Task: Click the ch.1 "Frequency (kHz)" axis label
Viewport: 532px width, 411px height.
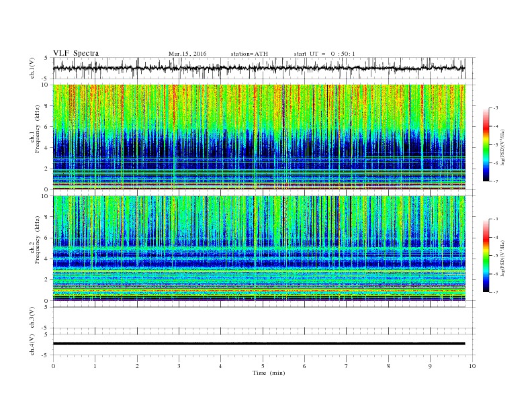Action: pos(37,129)
